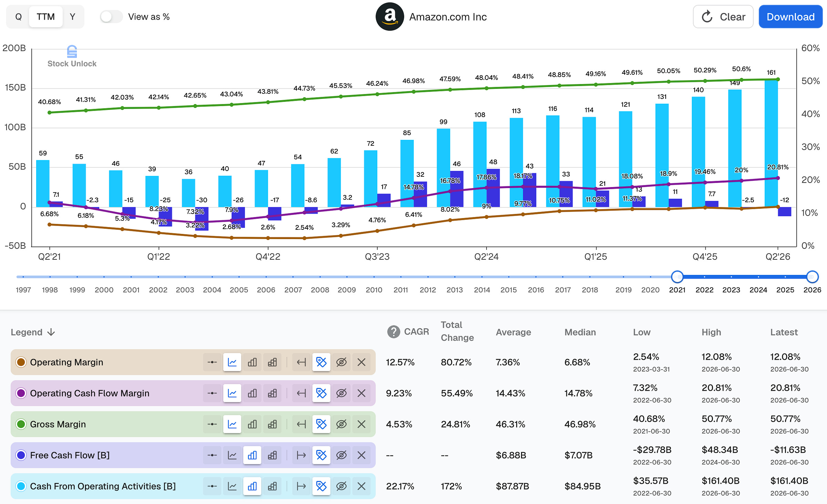The height and width of the screenshot is (504, 827).
Task: Click the Gross Margin line chart icon
Action: point(232,424)
